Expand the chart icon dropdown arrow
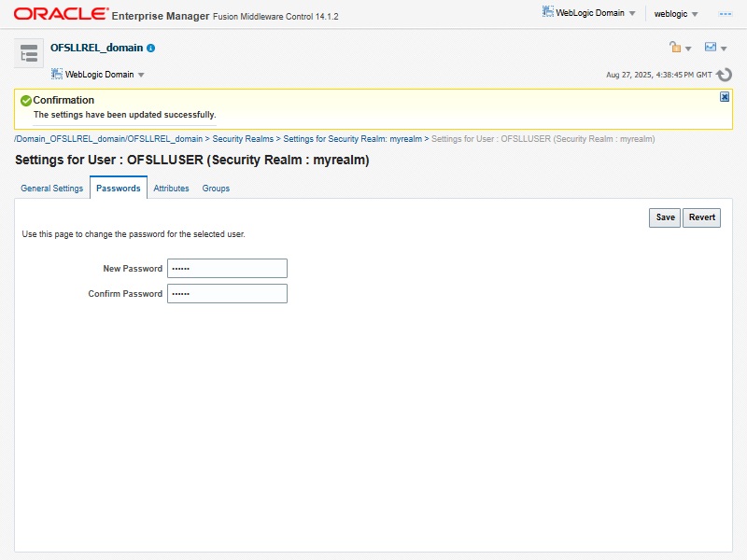747x560 pixels. (x=724, y=49)
